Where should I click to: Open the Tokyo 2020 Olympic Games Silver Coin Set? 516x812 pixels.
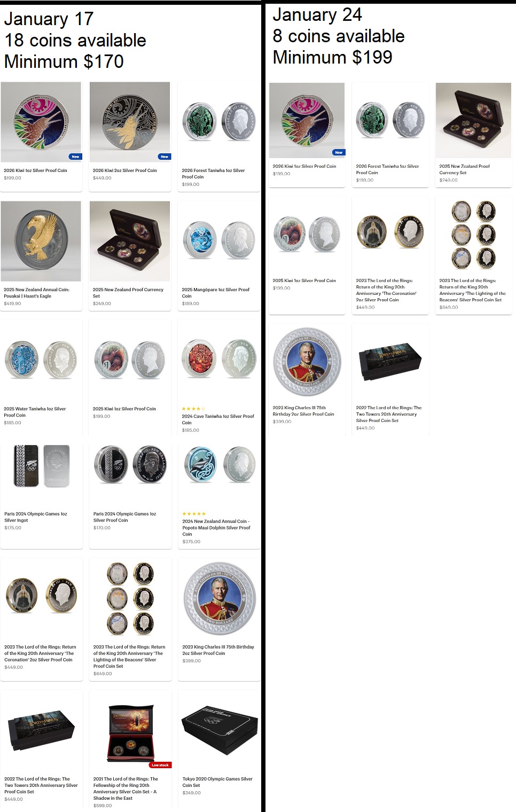click(x=217, y=782)
